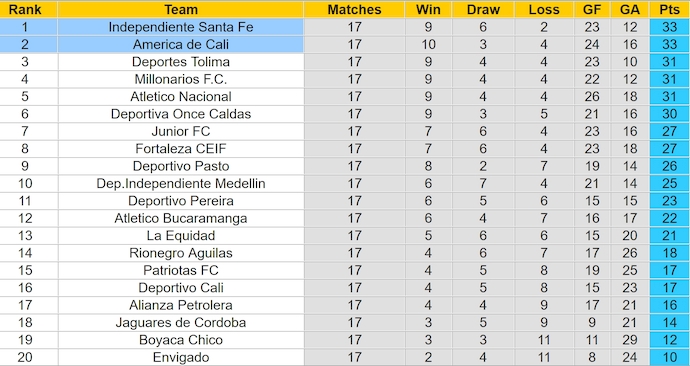Select the GF column header

point(592,9)
